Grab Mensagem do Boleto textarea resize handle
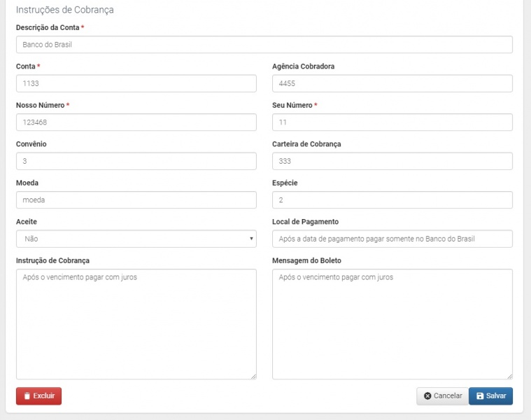531x420 pixels. point(510,377)
